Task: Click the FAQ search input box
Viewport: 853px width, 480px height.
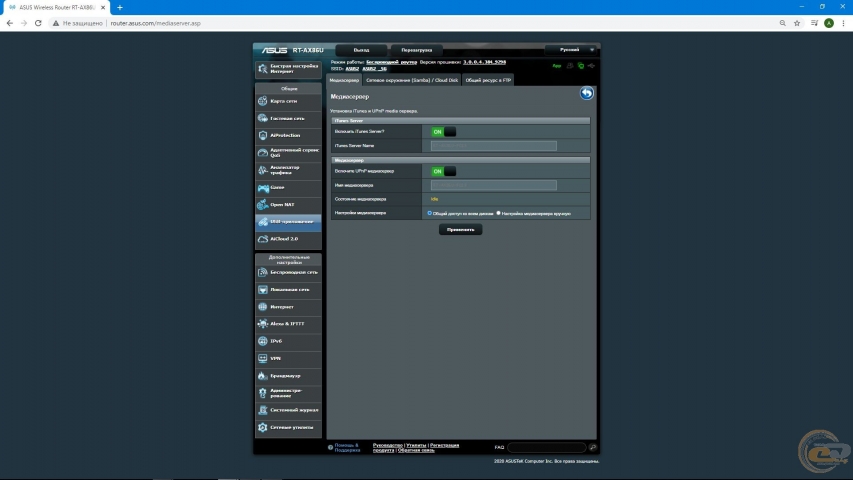Action: [547, 447]
